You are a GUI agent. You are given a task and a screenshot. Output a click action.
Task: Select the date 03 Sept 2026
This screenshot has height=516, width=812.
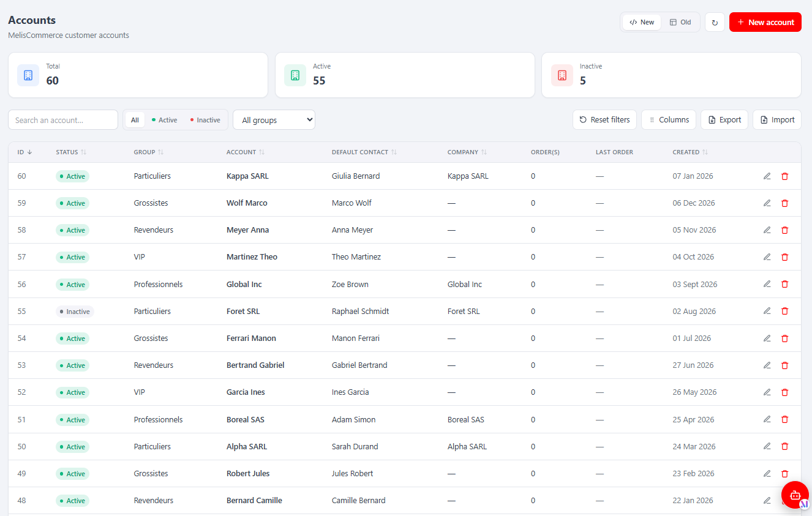[695, 284]
